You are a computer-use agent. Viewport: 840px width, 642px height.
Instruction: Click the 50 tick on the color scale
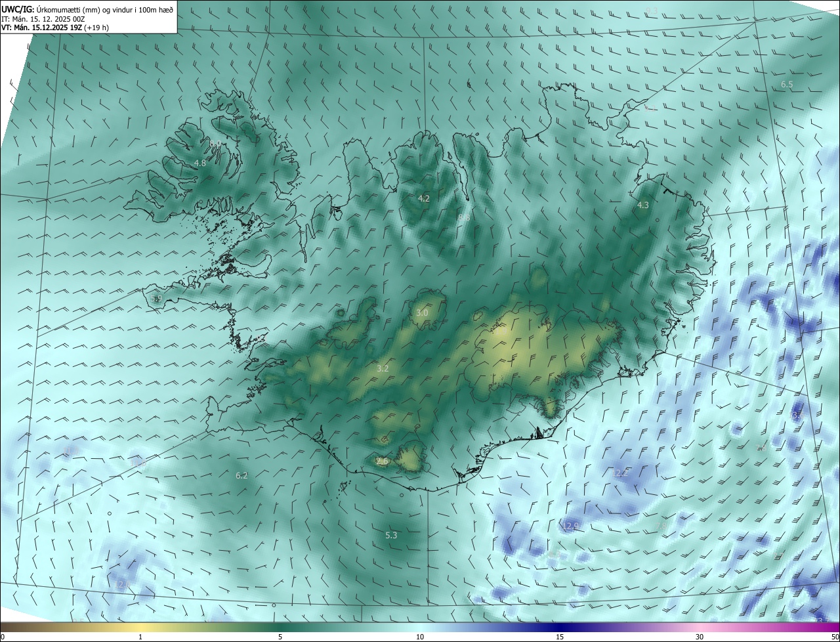(x=835, y=637)
